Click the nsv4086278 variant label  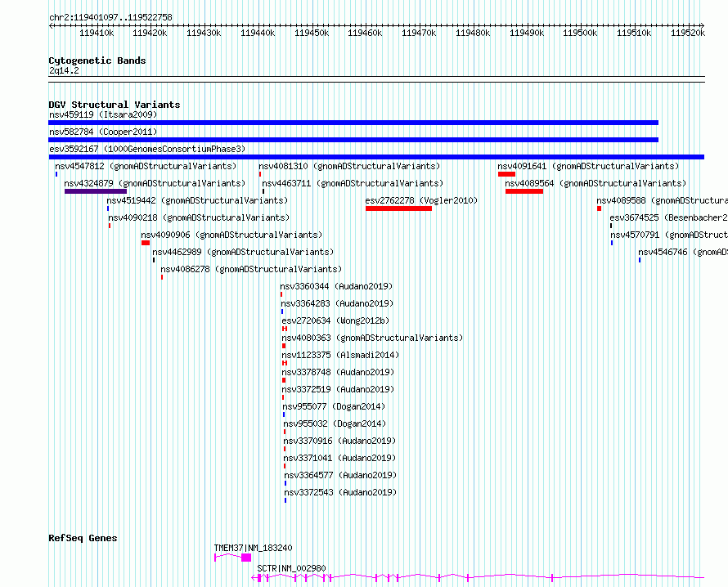(251, 269)
